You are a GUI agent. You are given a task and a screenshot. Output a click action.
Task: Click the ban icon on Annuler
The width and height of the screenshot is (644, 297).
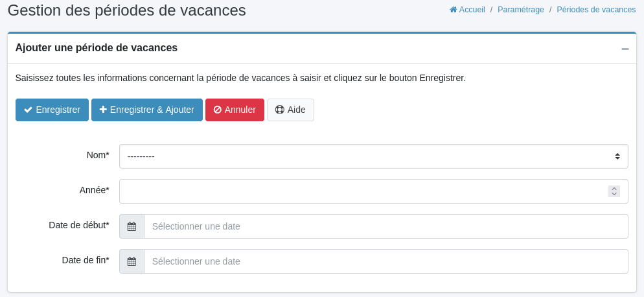pyautogui.click(x=218, y=110)
